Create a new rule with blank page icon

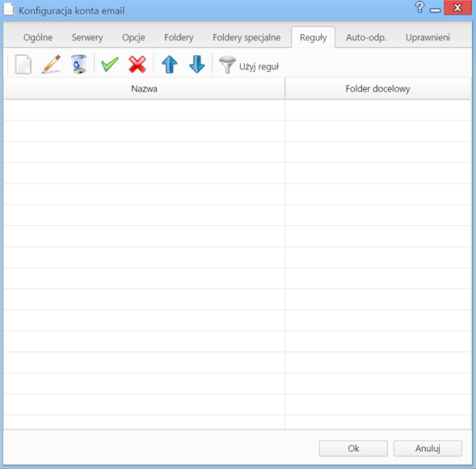23,64
